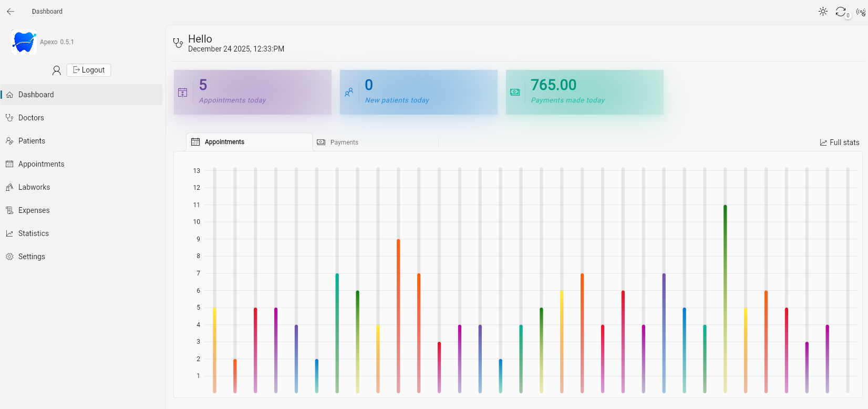Open the Doctors page

click(81, 118)
